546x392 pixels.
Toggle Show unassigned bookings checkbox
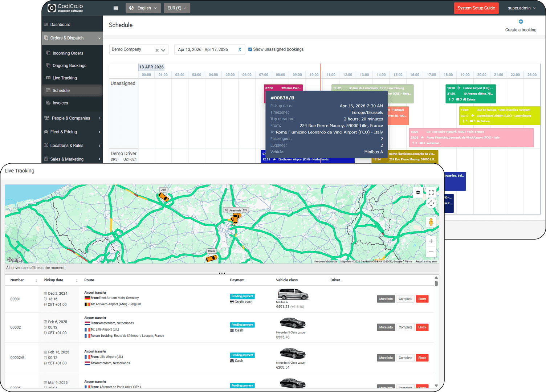(250, 49)
